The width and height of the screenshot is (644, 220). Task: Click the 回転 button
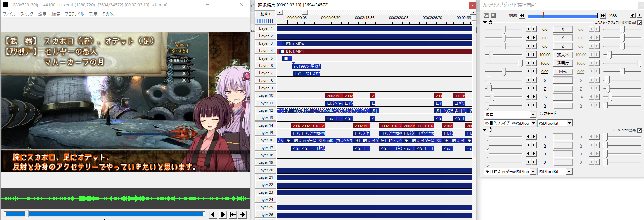pyautogui.click(x=563, y=71)
